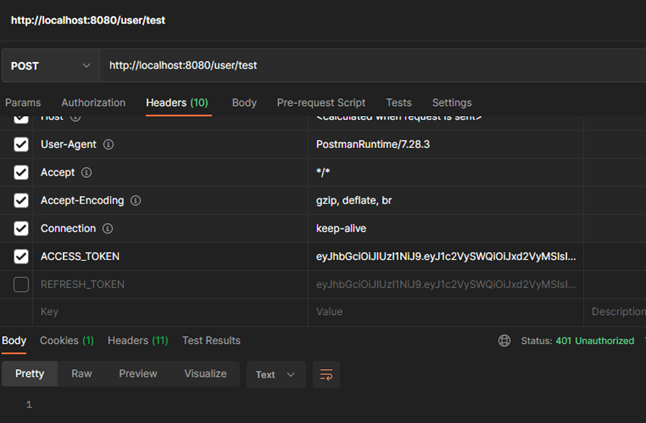Click the request URL input field
The image size is (646, 423).
click(x=373, y=65)
